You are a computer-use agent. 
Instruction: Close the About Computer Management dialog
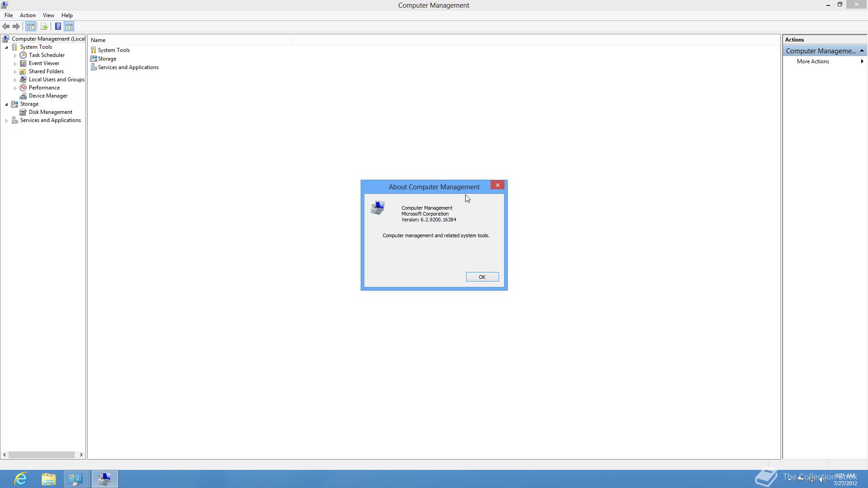tap(497, 185)
